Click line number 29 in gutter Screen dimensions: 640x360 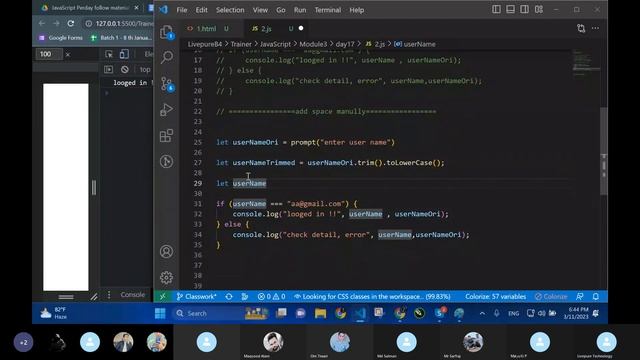pyautogui.click(x=198, y=183)
